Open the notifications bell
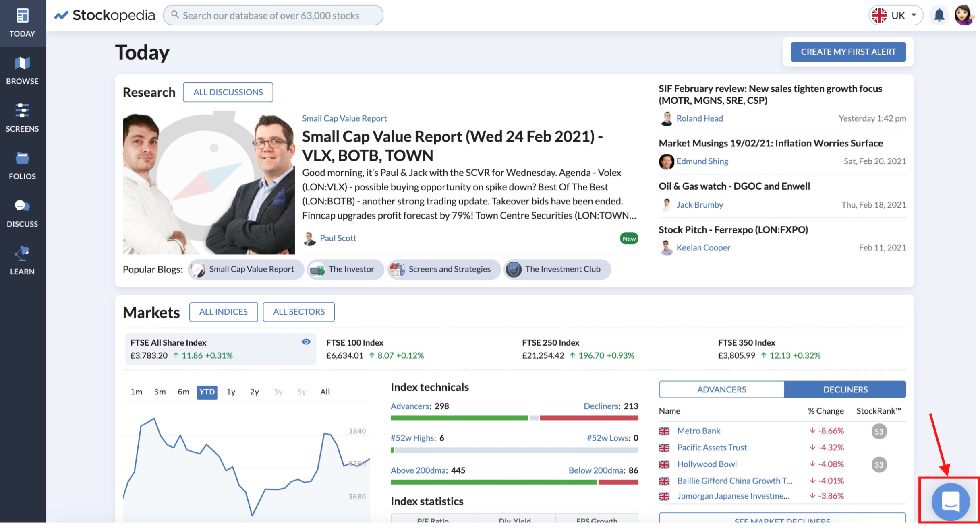 (x=939, y=15)
